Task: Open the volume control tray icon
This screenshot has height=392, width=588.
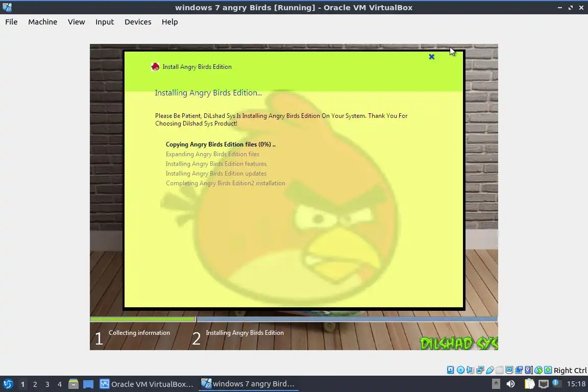Action: pos(510,384)
